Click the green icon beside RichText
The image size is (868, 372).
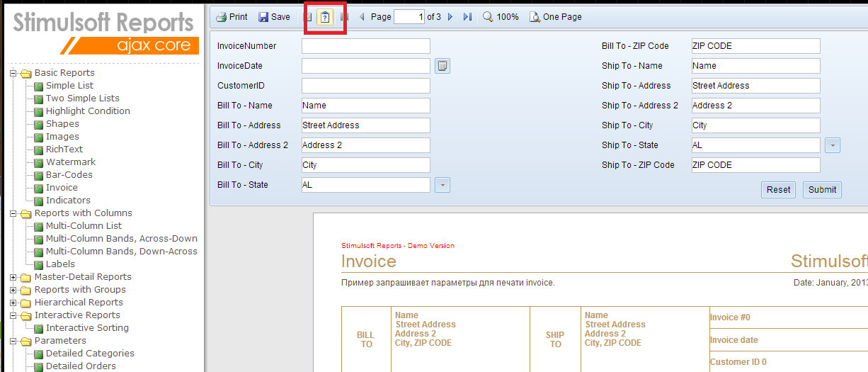(38, 150)
